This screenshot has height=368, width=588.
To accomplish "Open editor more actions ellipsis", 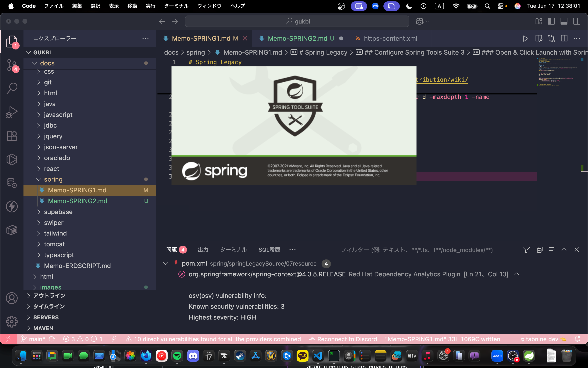I will (577, 38).
